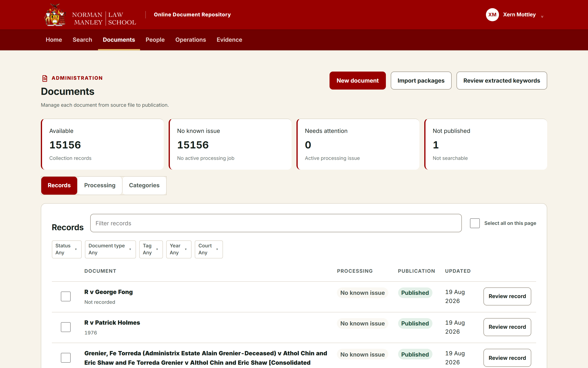Open the Evidence nav item
The width and height of the screenshot is (588, 368).
[x=229, y=40]
